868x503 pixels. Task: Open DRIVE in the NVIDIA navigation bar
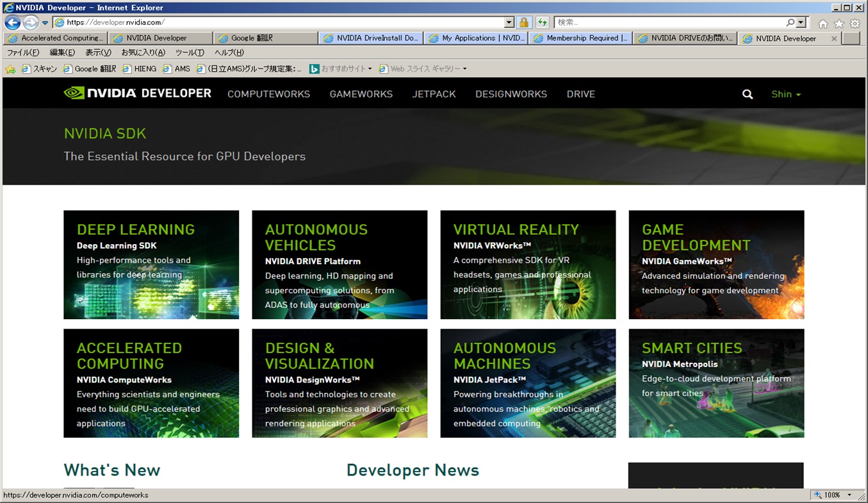pos(581,94)
